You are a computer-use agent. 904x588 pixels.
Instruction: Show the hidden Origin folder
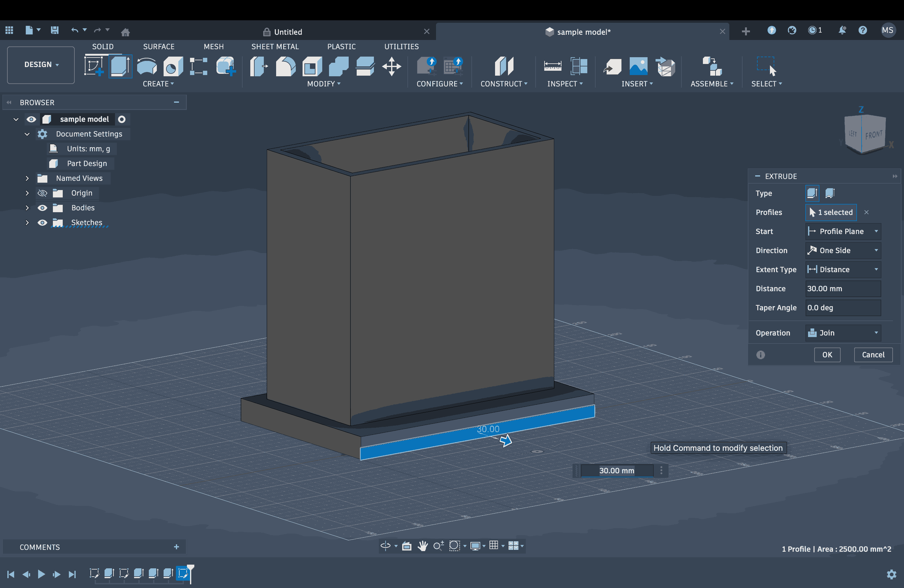point(42,193)
